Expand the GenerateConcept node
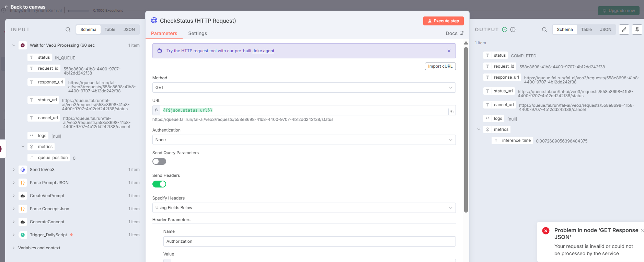The image size is (644, 262). click(x=14, y=222)
